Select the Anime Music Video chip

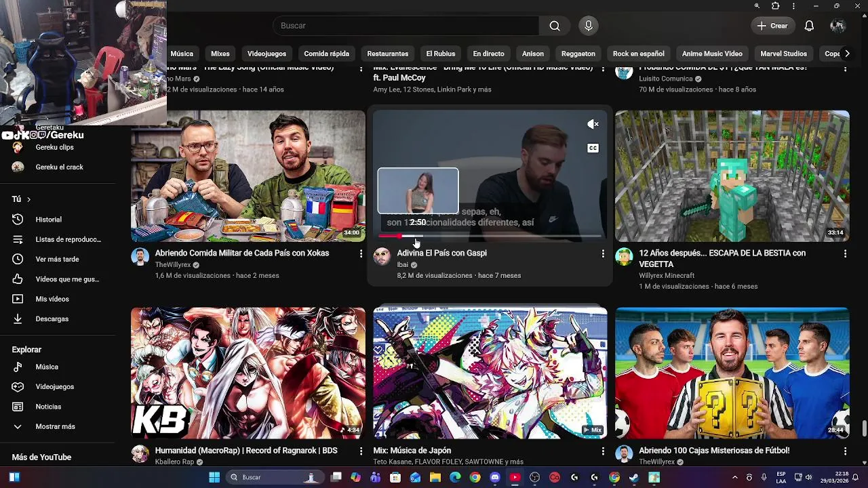712,54
